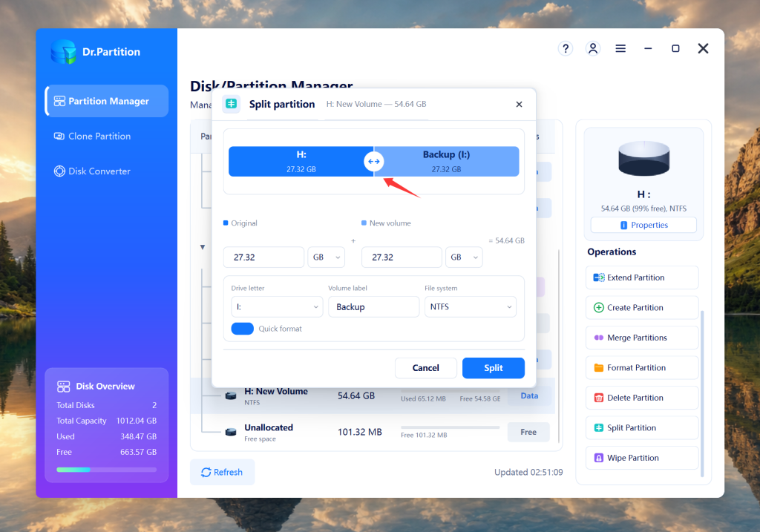Click the H: New Volume disk icon

(x=231, y=396)
